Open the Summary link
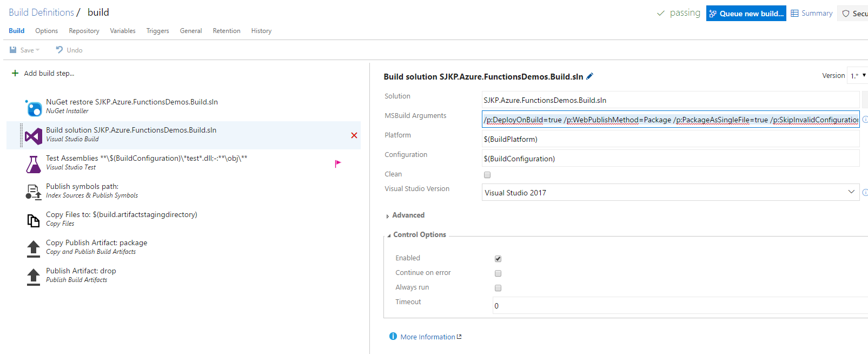Viewport: 868px width, 354px height. click(812, 14)
